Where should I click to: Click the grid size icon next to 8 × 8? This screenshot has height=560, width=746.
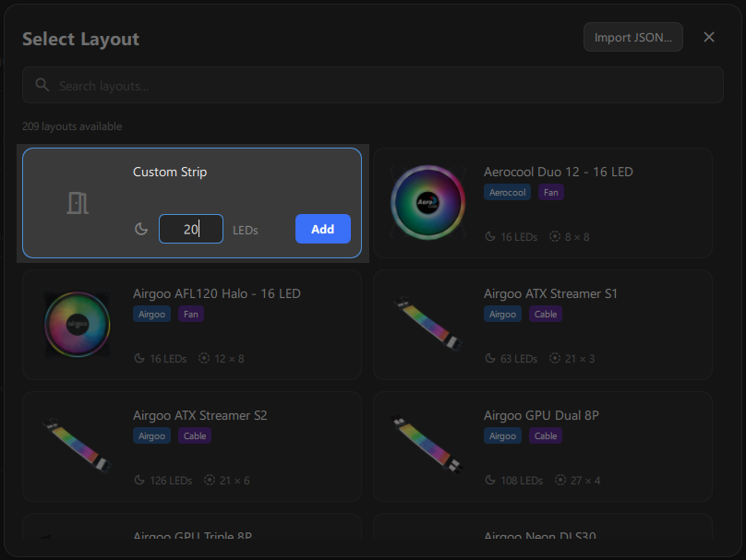555,236
